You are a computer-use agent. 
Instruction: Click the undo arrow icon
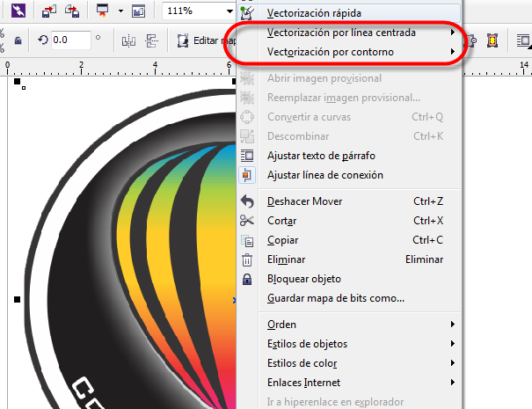coord(247,201)
